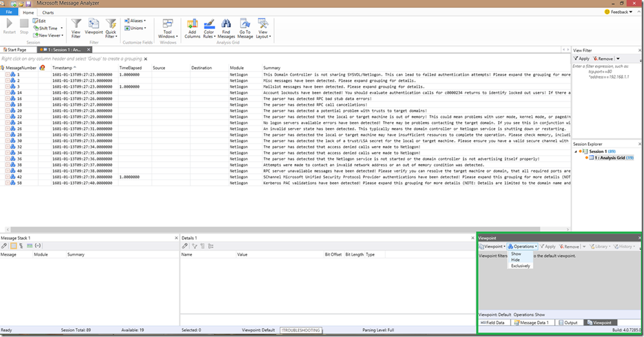The height and width of the screenshot is (337, 644).
Task: Open the File menu
Action: (x=9, y=12)
